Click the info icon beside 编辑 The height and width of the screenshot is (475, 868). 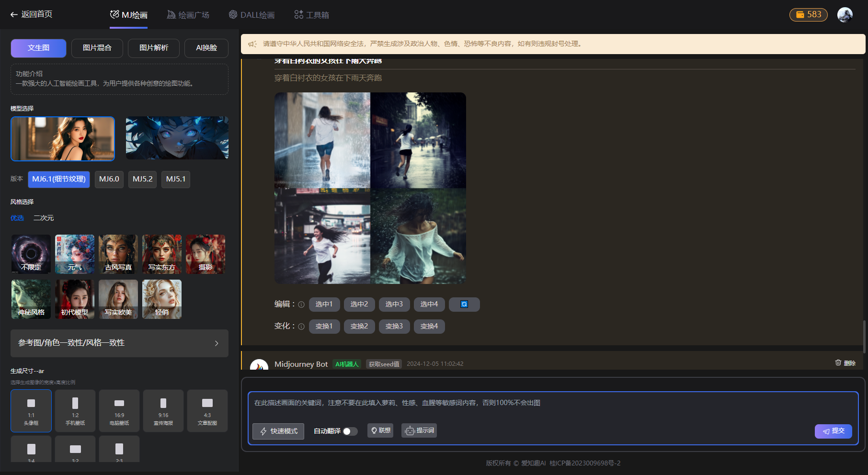301,305
